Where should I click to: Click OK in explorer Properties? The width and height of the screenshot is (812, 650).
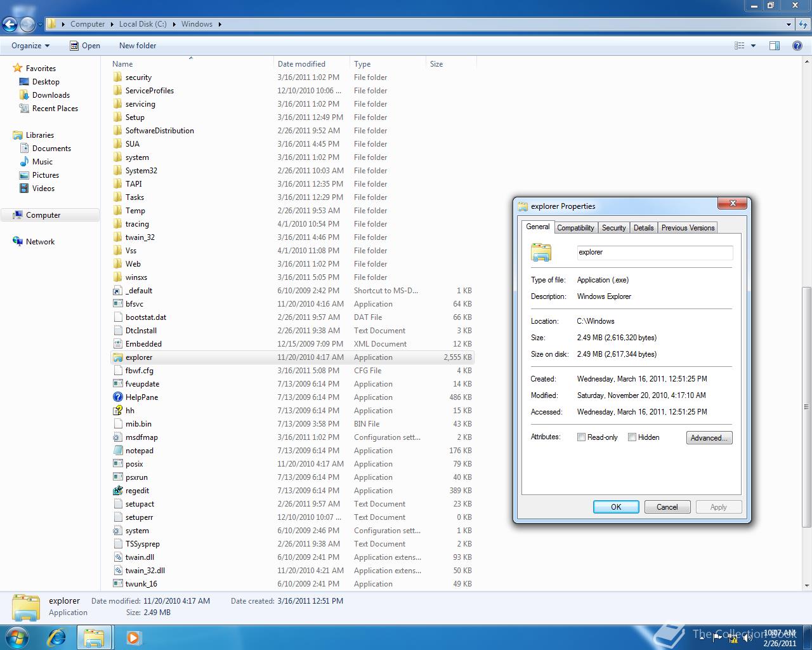point(616,507)
